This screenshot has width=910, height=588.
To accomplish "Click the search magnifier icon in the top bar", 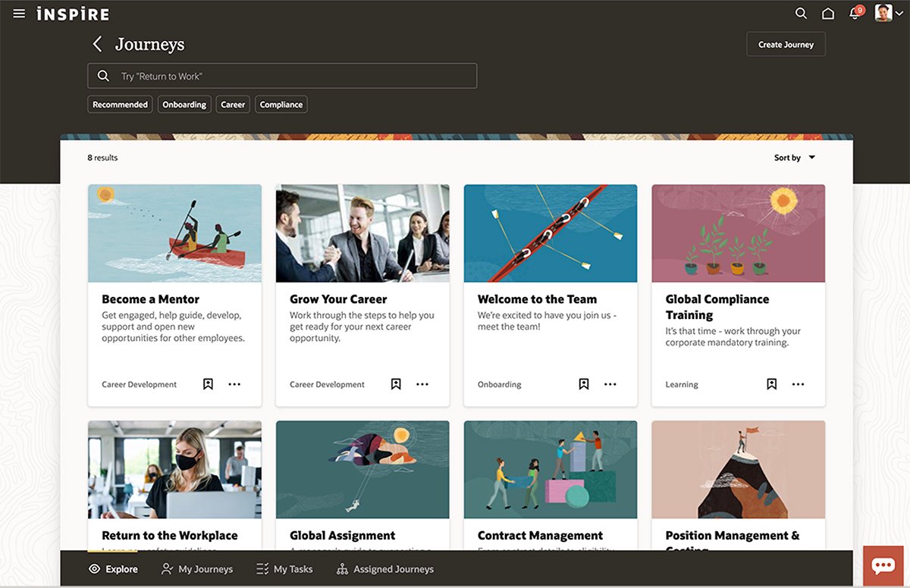I will pyautogui.click(x=801, y=13).
